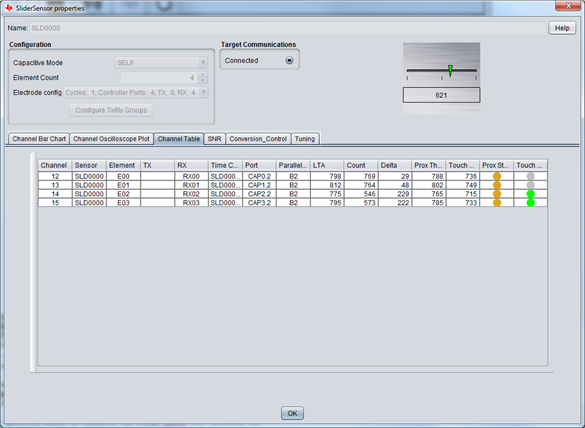The image size is (585, 428).
Task: Click the Help button
Action: tap(562, 28)
